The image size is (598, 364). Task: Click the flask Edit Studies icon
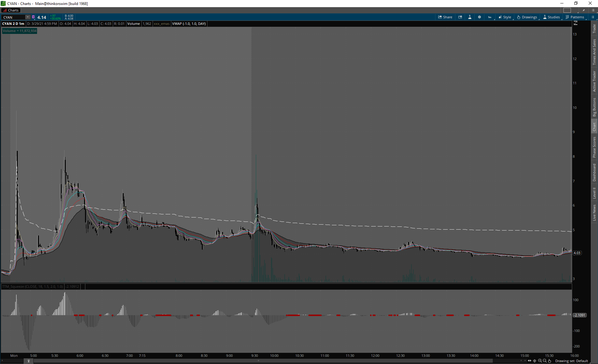coord(470,17)
